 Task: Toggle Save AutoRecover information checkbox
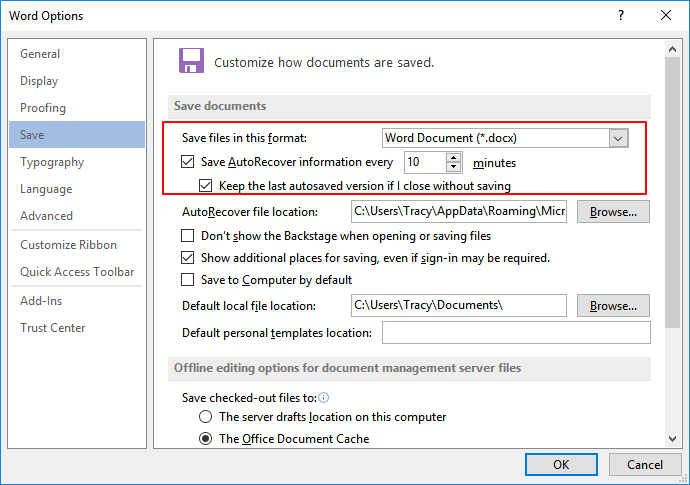tap(188, 162)
